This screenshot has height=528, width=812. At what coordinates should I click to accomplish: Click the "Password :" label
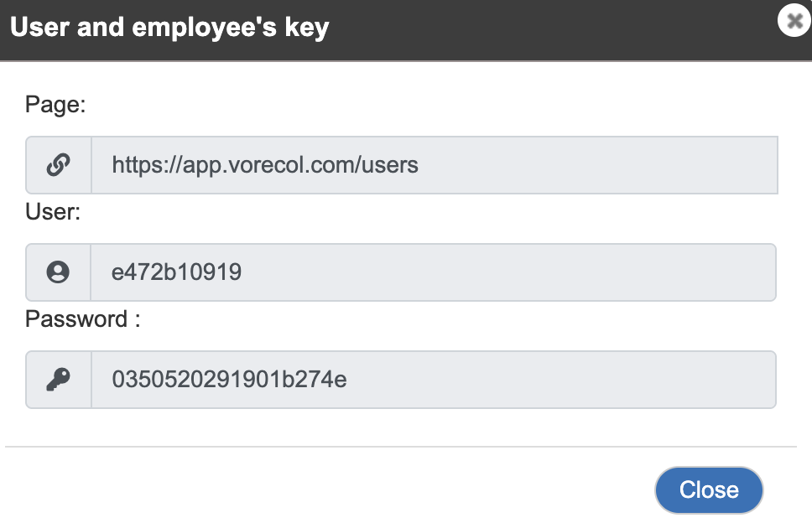pos(83,318)
